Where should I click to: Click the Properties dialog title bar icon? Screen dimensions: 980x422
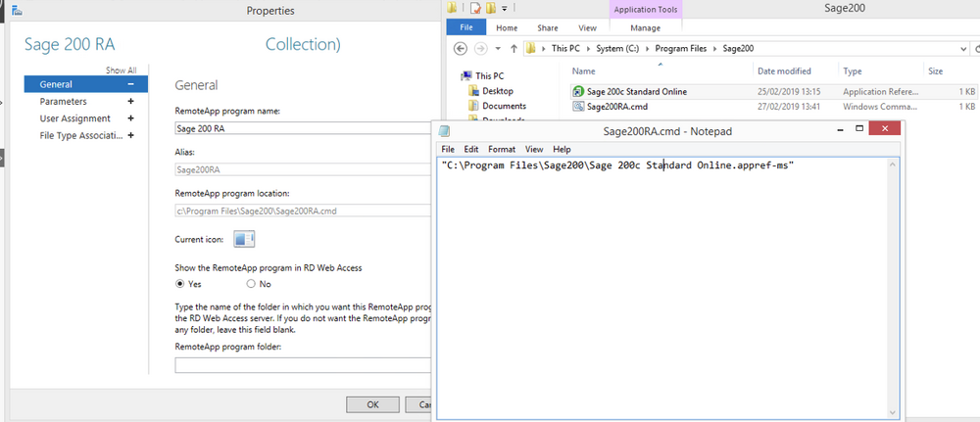(18, 10)
